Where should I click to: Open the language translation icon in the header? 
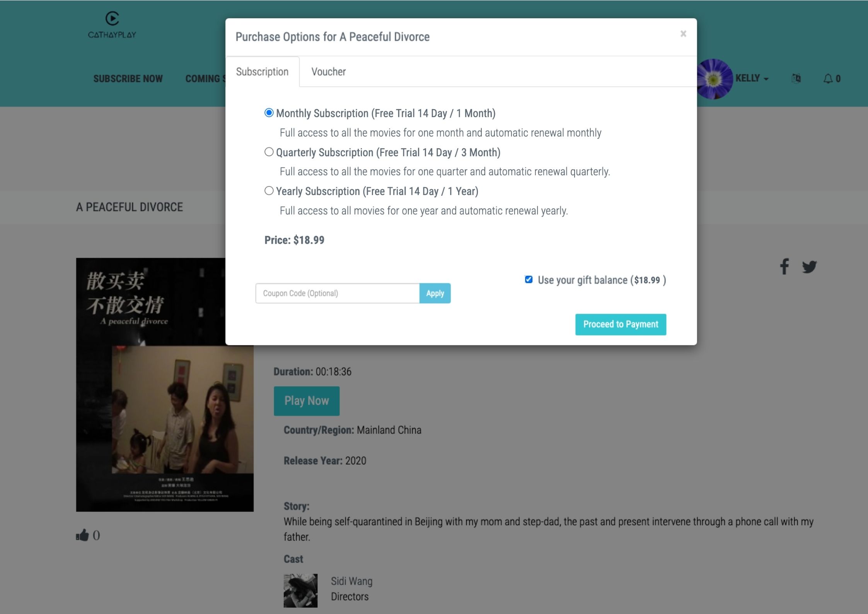[x=796, y=78]
